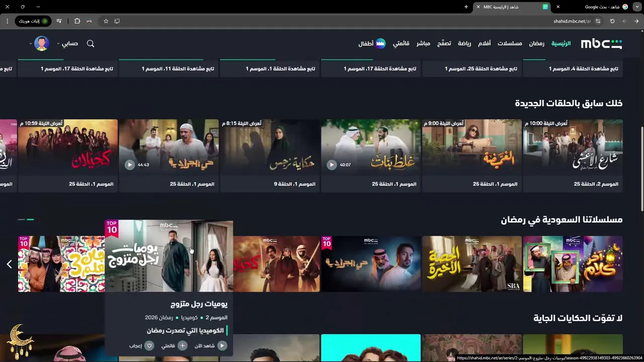Image resolution: width=644 pixels, height=362 pixels.
Task: Open the مسلسلات series menu
Action: point(510,44)
